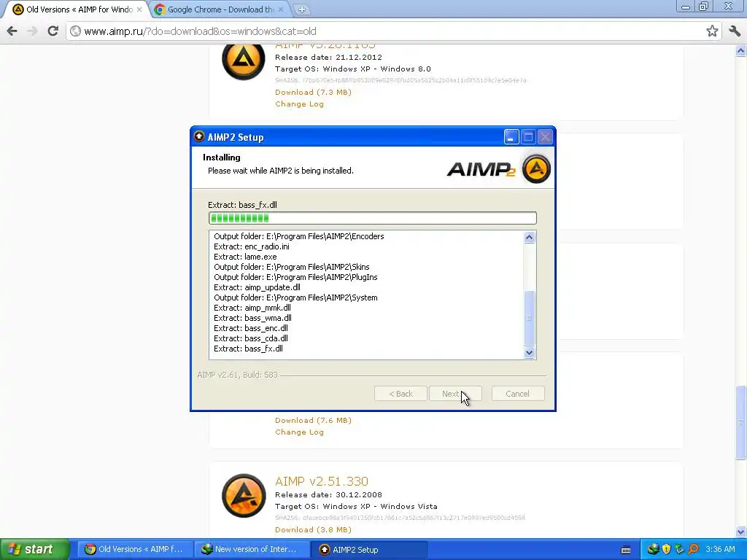This screenshot has width=747, height=560.
Task: Select log line 'Extract: enc_radio.ini'
Action: pyautogui.click(x=252, y=246)
